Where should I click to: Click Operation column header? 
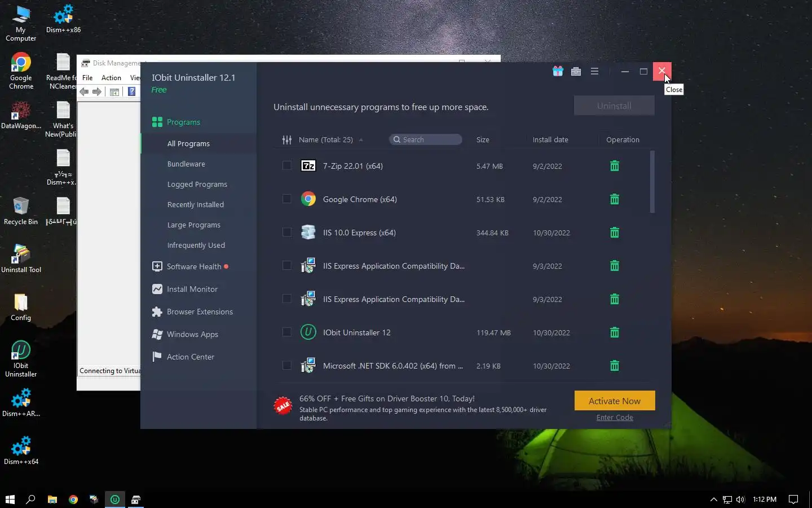pos(623,139)
